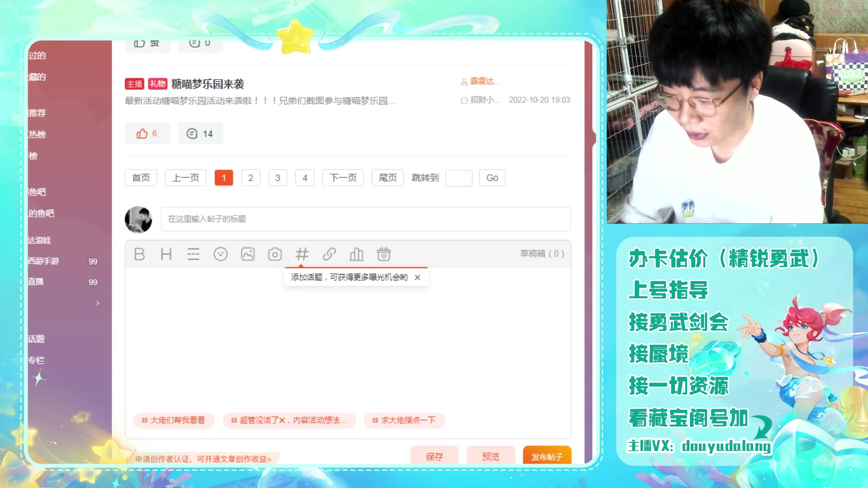Add a topic with hashtag icon

[302, 254]
